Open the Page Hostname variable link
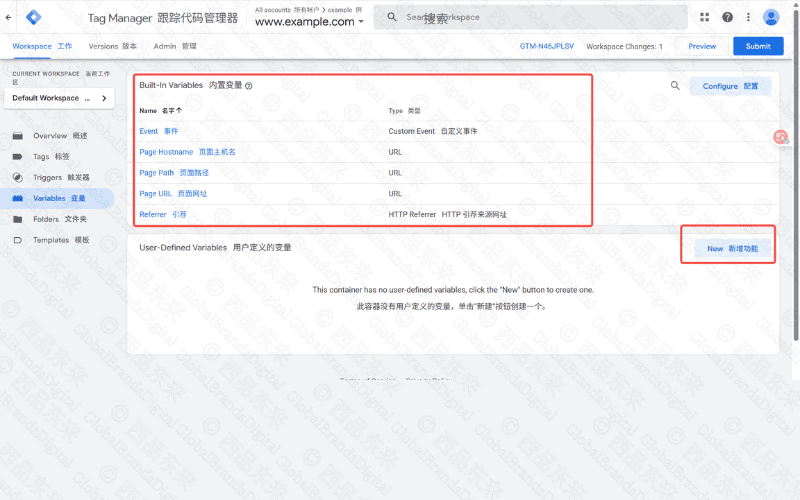 coord(187,152)
